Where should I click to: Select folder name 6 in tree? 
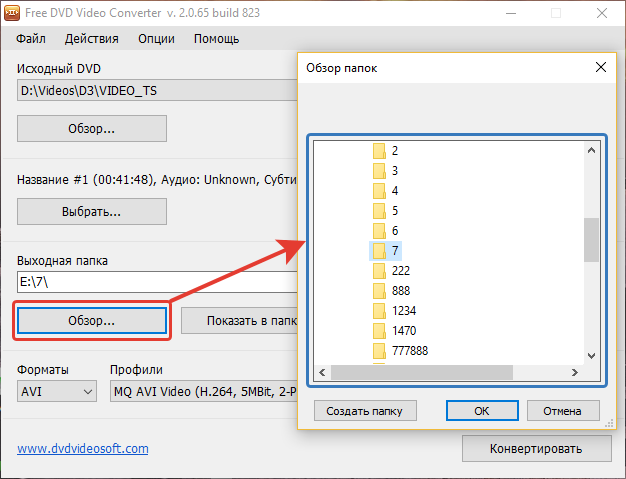[x=395, y=231]
